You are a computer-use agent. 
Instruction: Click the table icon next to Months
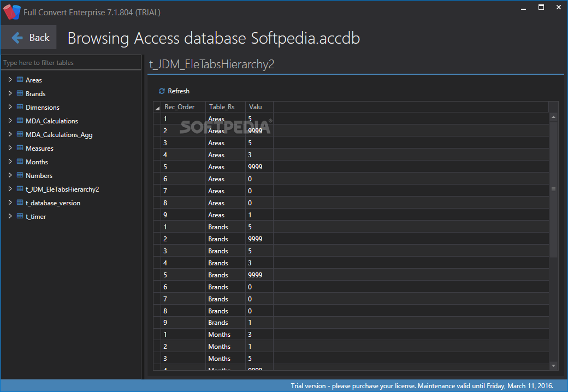(x=20, y=162)
